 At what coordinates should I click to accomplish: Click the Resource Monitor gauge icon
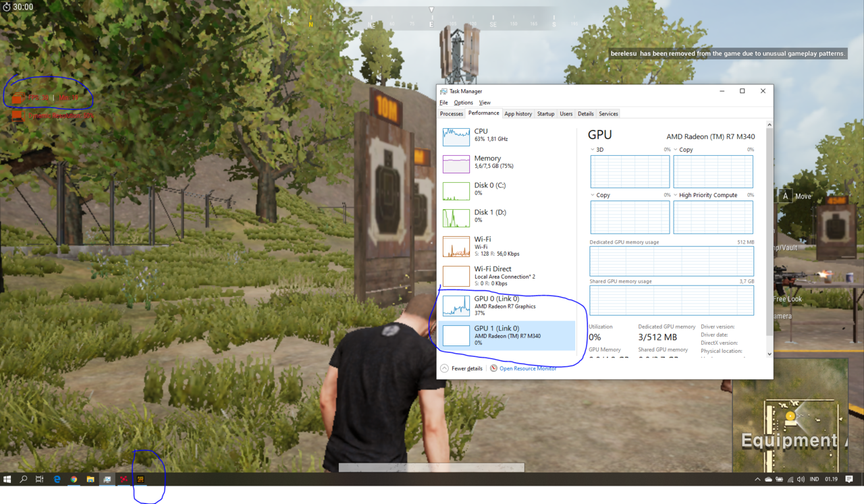[x=493, y=368]
